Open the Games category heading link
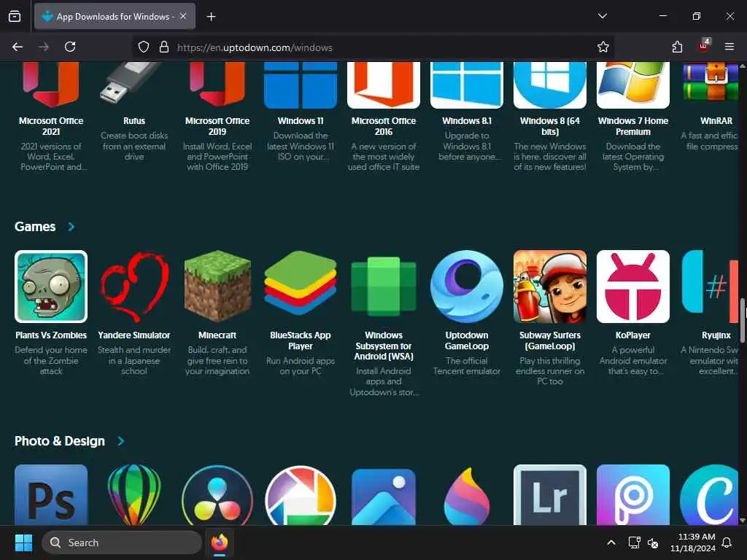This screenshot has width=747, height=560. 35,227
